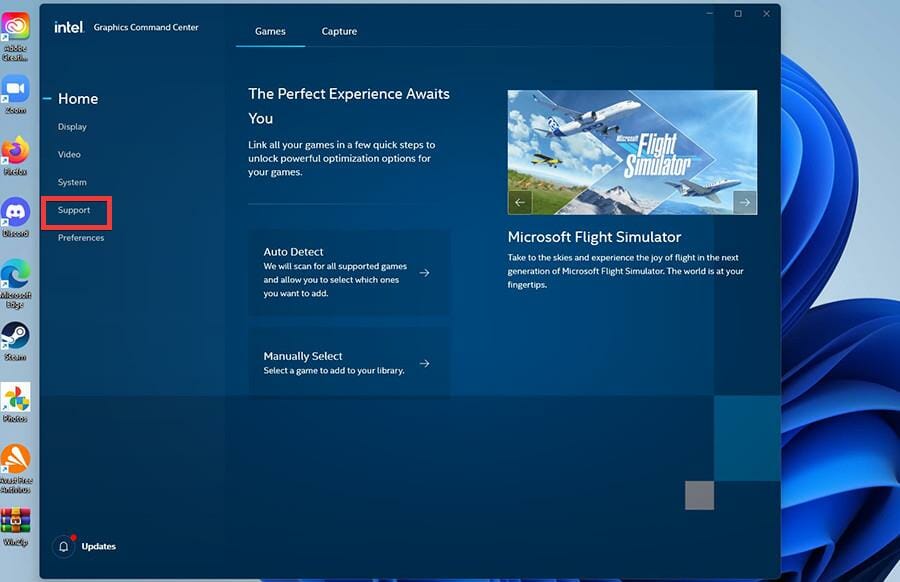Click 'Select a game to add' text
This screenshot has width=900, height=582.
pyautogui.click(x=334, y=371)
